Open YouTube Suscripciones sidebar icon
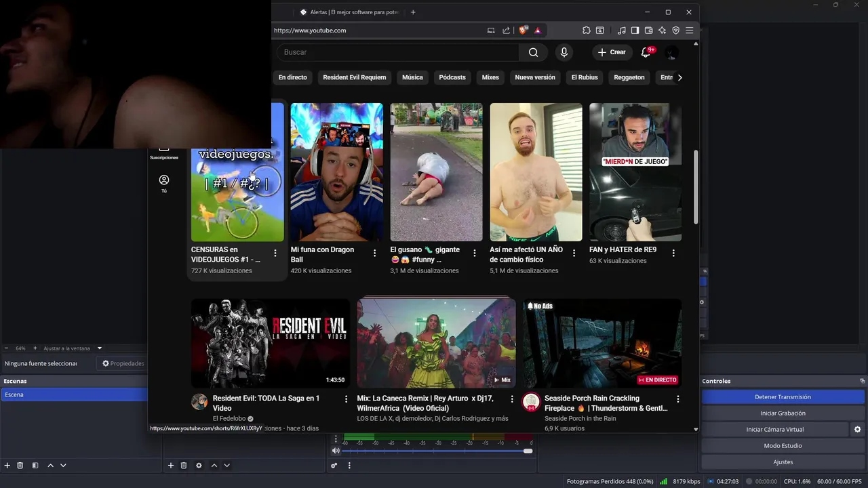 163,152
